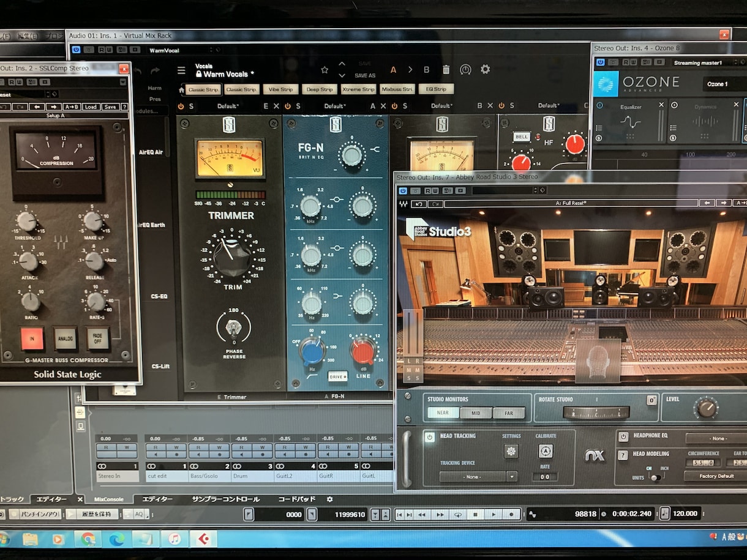Favorite the Warm Vocals preset with the star

(x=325, y=70)
